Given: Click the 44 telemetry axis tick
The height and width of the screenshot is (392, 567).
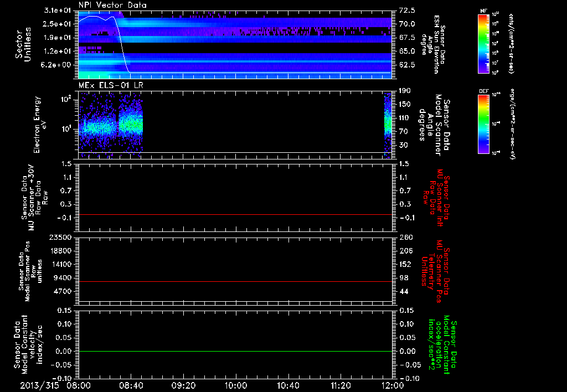Looking at the screenshot, I should [403, 291].
